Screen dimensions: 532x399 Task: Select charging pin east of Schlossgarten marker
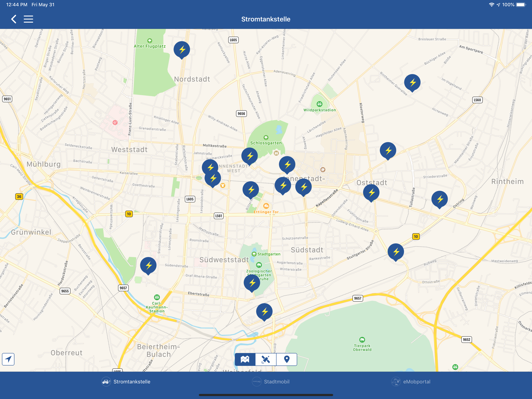point(287,165)
